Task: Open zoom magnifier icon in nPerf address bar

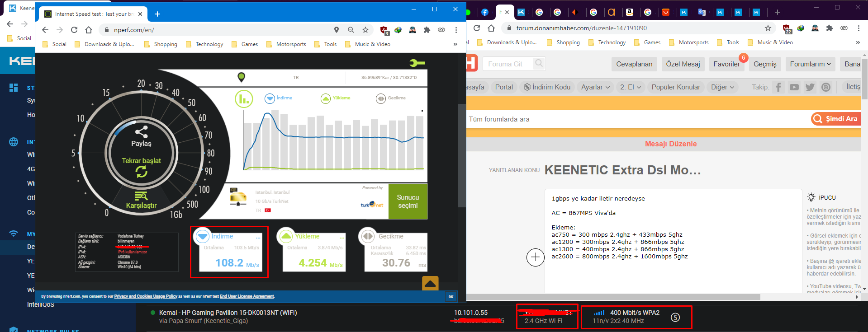Action: coord(351,30)
